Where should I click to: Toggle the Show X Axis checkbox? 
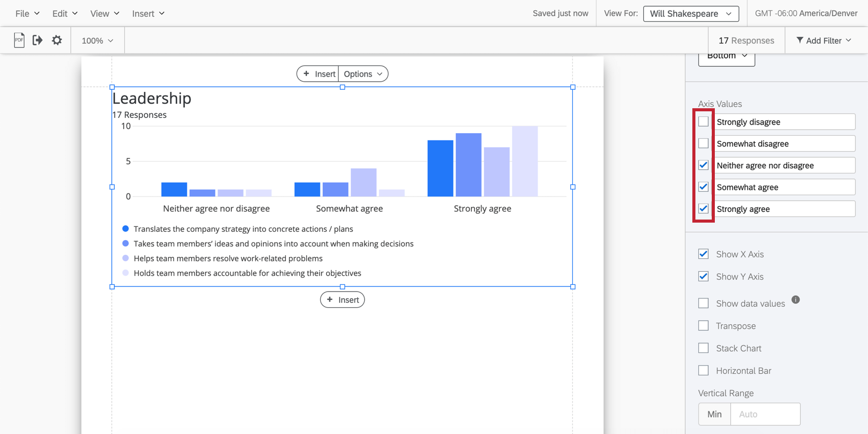(x=704, y=254)
